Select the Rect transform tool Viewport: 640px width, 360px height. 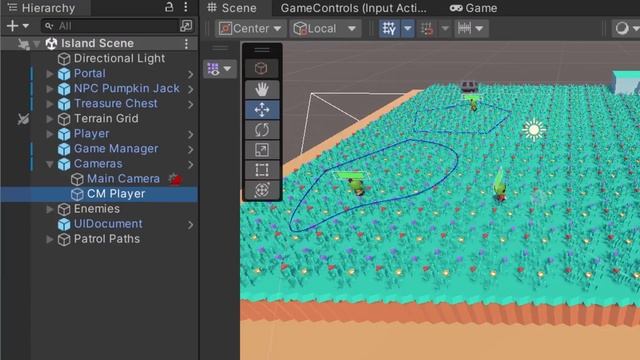pyautogui.click(x=262, y=170)
